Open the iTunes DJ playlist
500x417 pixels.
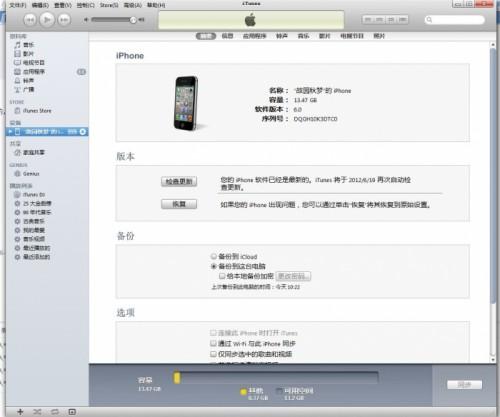(29, 195)
